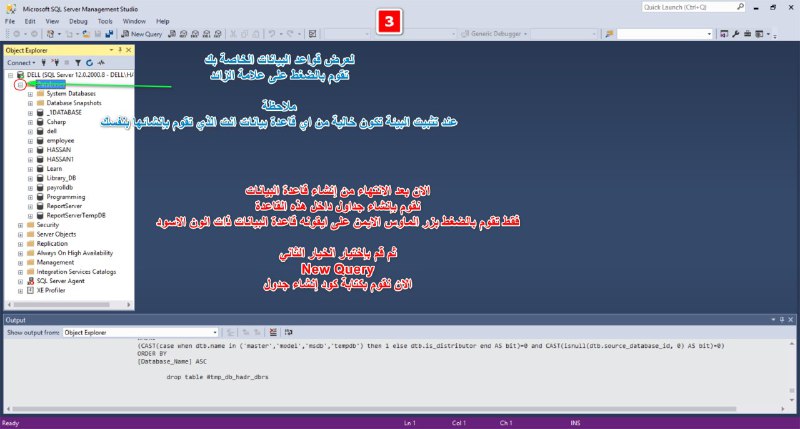Screen dimensions: 800x429
Task: Click Database Engine Query icon next to New Query
Action: [x=172, y=34]
